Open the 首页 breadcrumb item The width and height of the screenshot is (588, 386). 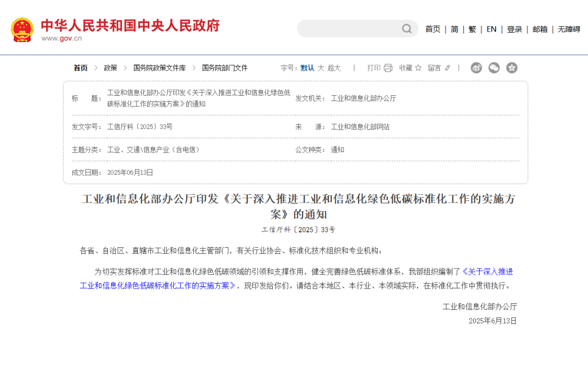click(x=79, y=68)
